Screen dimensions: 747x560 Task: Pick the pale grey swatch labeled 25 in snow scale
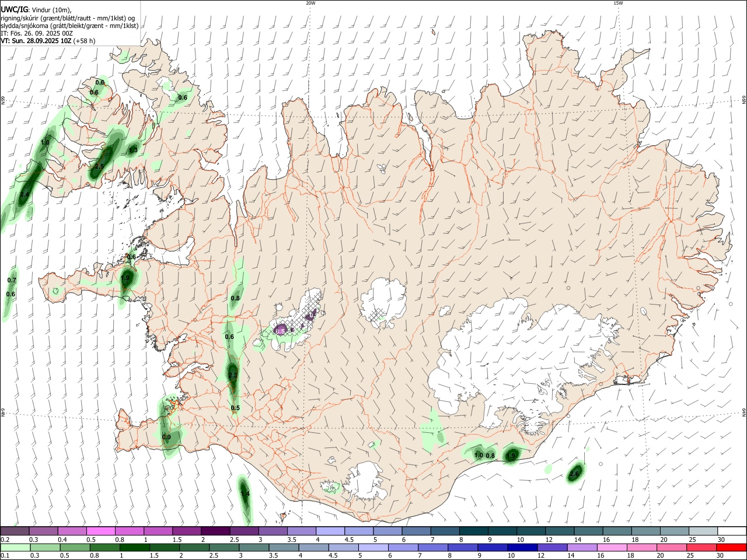(x=704, y=531)
